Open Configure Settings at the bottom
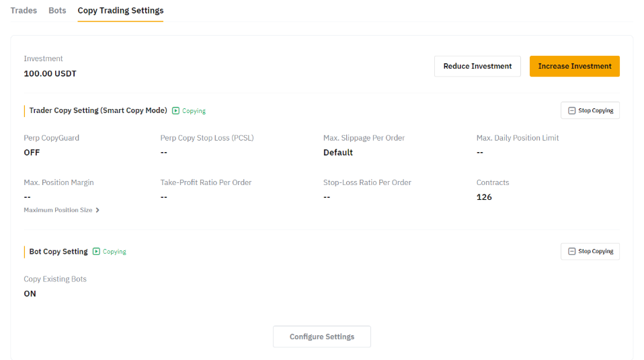Image resolution: width=644 pixels, height=360 pixels. [321, 336]
